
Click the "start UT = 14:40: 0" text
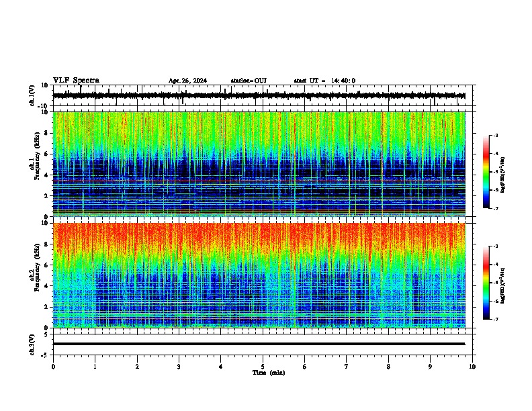324,81
